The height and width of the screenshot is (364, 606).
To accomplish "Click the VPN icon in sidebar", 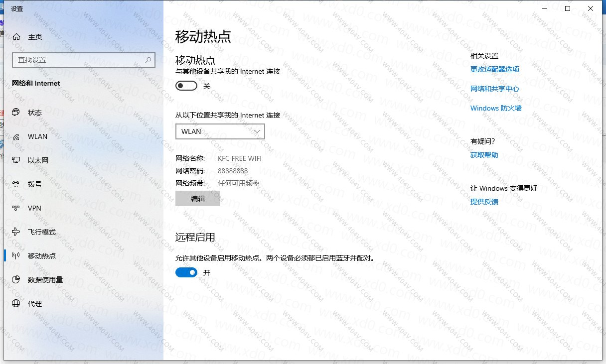I will click(x=16, y=208).
